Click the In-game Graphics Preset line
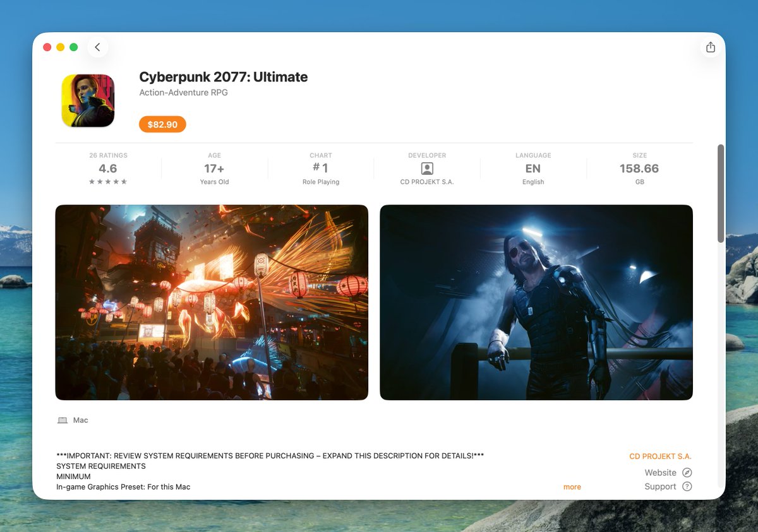The height and width of the screenshot is (532, 758). 123,487
